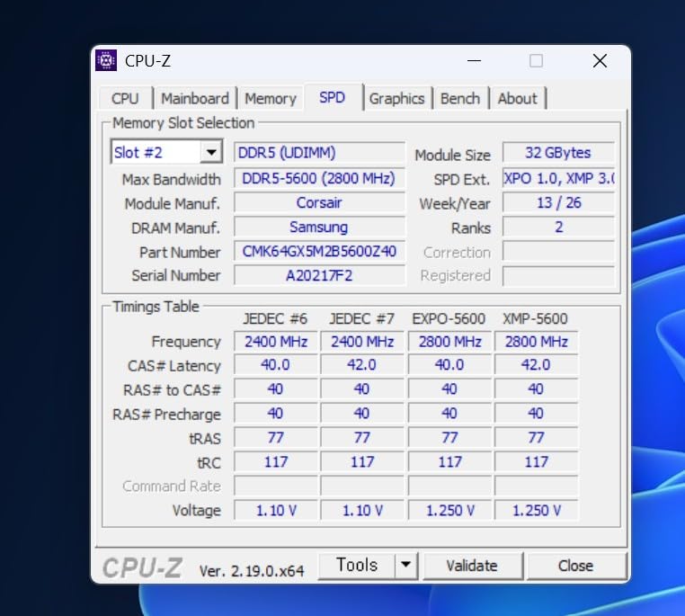Viewport: 685px width, 616px height.
Task: Go to the About tab
Action: tap(517, 98)
